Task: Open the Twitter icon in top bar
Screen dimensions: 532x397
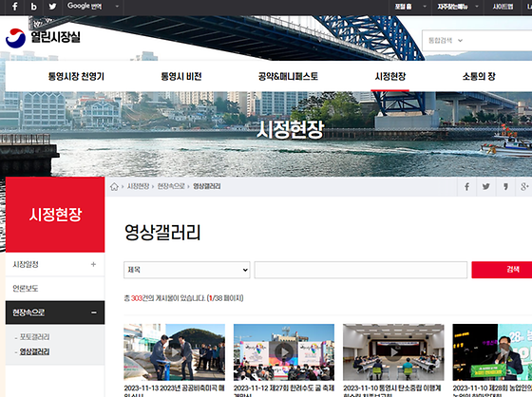Action: pyautogui.click(x=52, y=7)
